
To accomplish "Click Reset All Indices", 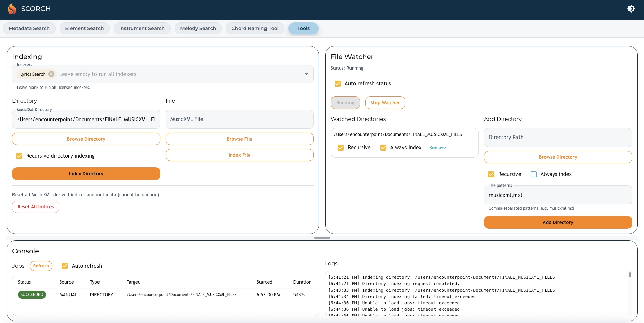I will pyautogui.click(x=35, y=206).
